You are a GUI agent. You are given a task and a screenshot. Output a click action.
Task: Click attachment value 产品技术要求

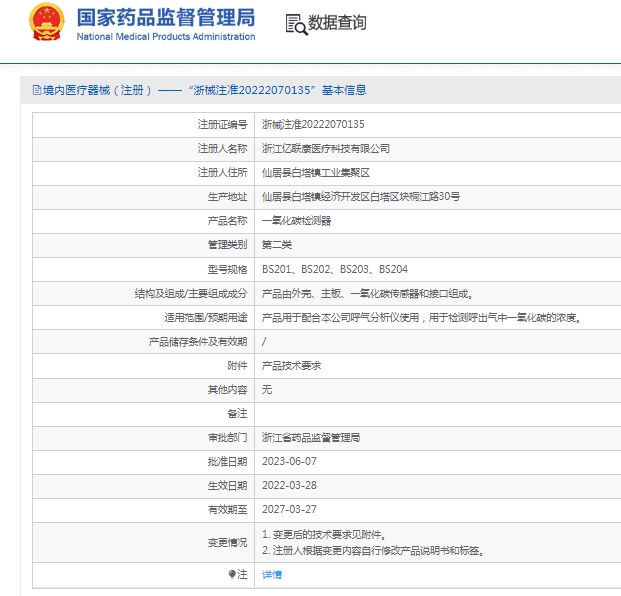coord(291,366)
